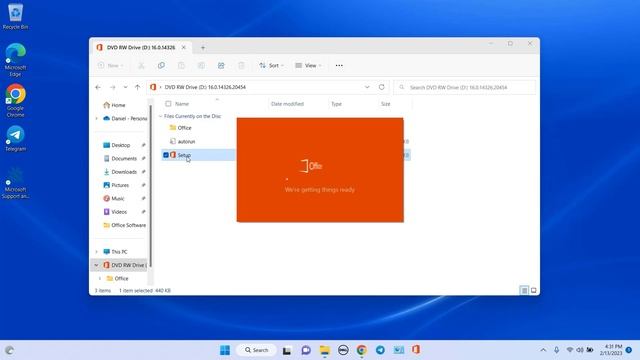Collapse the DVD RW Drive tree node
This screenshot has width=640, height=360.
click(x=97, y=265)
